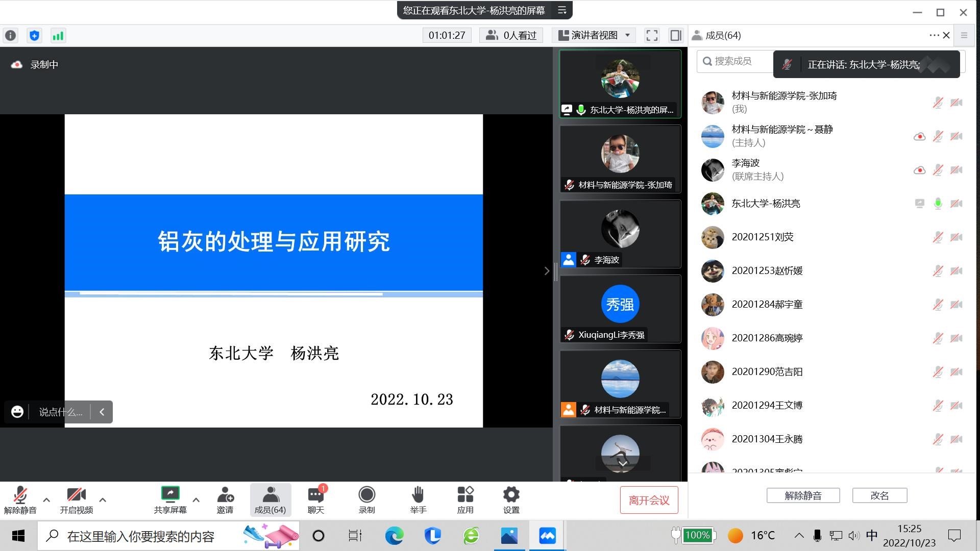This screenshot has width=980, height=551.
Task: Click the Share Screen (共享屏幕) icon
Action: (170, 495)
